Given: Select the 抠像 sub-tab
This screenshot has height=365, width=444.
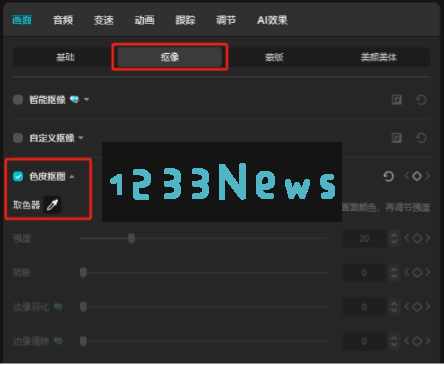Looking at the screenshot, I should [x=170, y=57].
